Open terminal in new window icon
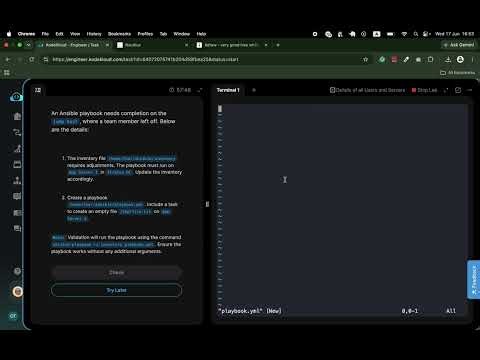 click(458, 90)
